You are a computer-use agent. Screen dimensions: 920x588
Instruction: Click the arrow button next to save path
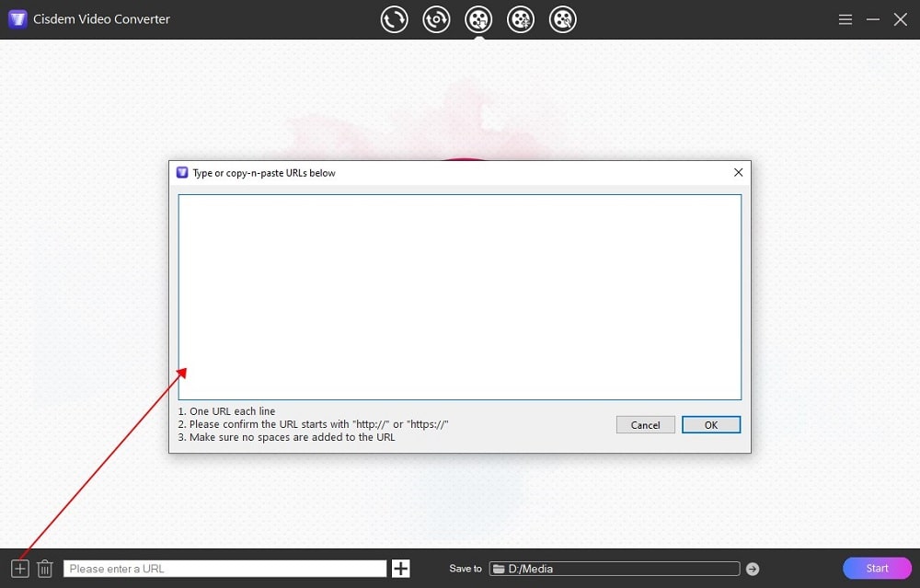click(x=753, y=568)
